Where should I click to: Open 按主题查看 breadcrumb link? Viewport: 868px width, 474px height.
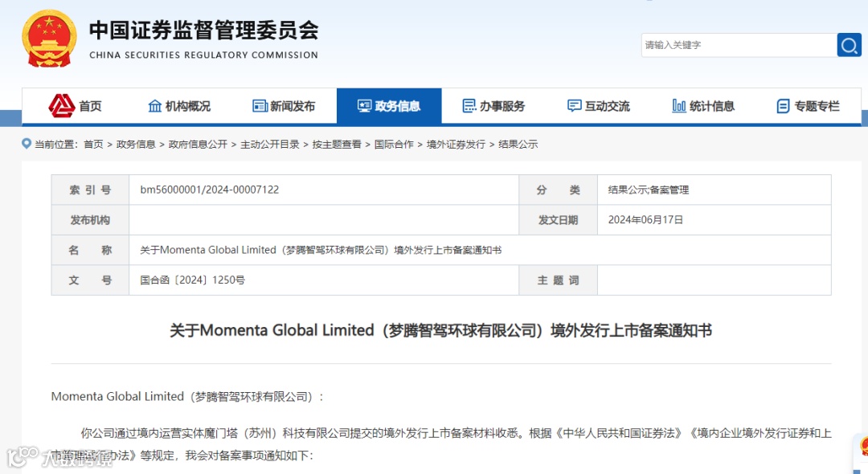337,145
